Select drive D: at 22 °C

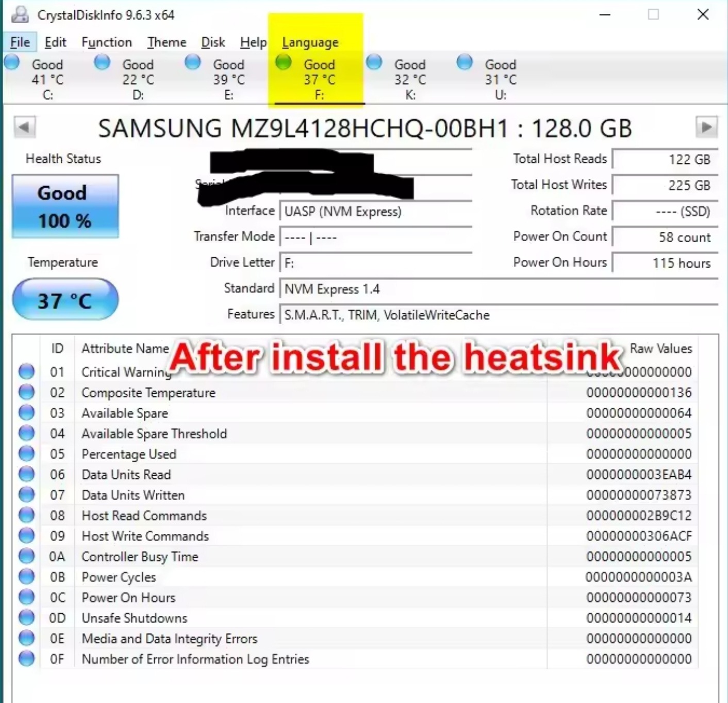(x=138, y=79)
